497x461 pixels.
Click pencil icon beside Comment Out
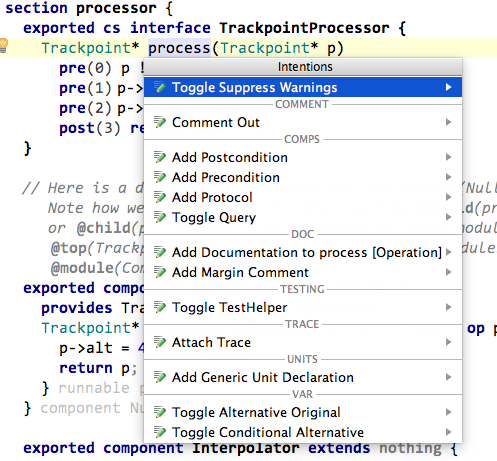[x=160, y=122]
